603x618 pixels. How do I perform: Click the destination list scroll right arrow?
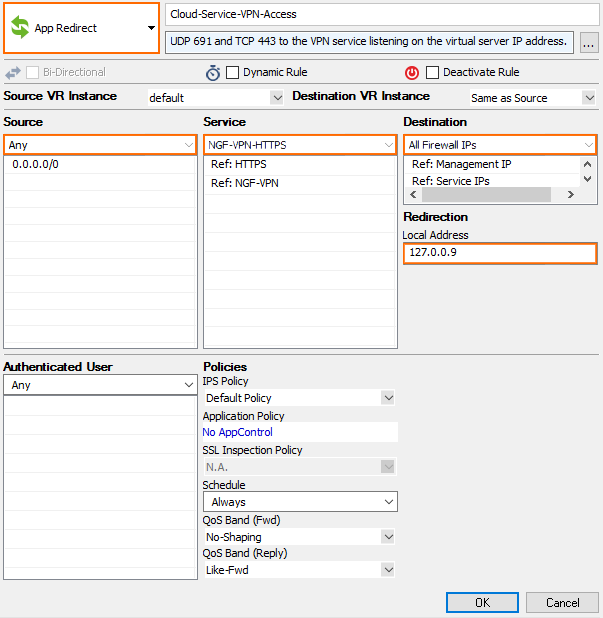point(570,194)
